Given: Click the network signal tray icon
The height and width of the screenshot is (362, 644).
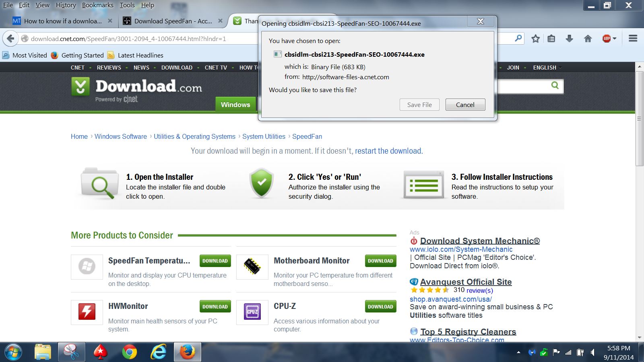Looking at the screenshot, I should tap(568, 353).
